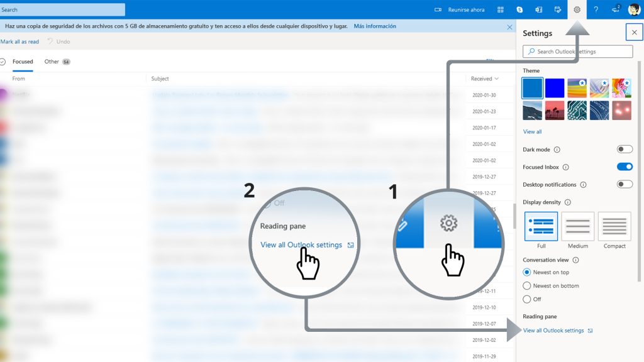The image size is (644, 362).
Task: Click the select-all circle beside Focused
Action: click(x=3, y=62)
